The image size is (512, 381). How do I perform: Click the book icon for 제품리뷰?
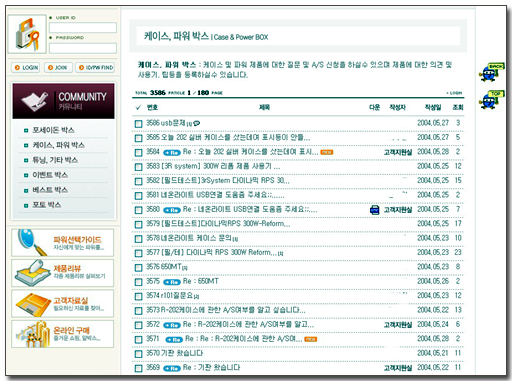[32, 273]
